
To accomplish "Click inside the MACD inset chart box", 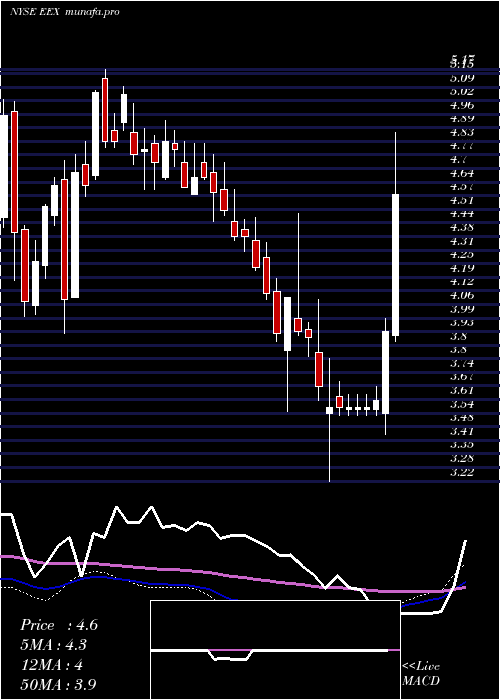I will tap(275, 650).
